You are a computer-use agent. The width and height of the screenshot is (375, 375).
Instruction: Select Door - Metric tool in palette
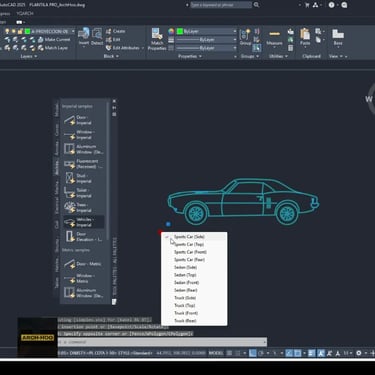[x=83, y=264]
